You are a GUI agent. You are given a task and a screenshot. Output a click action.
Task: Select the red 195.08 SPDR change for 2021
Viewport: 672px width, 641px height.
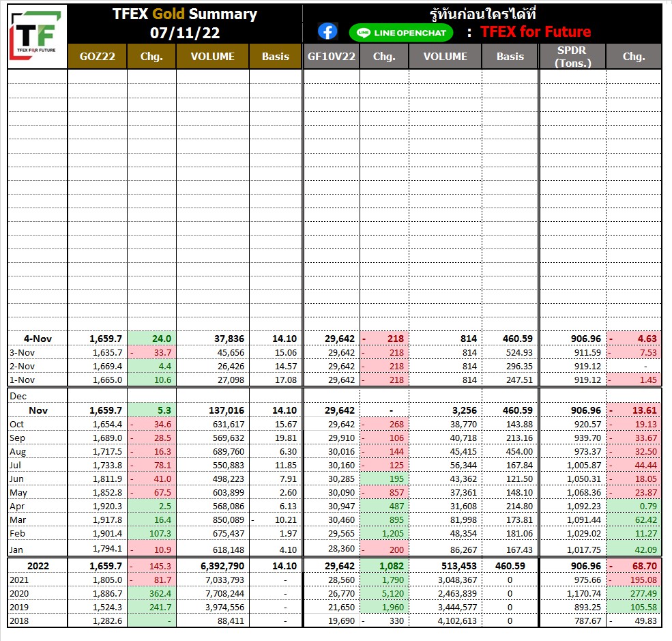(x=634, y=580)
